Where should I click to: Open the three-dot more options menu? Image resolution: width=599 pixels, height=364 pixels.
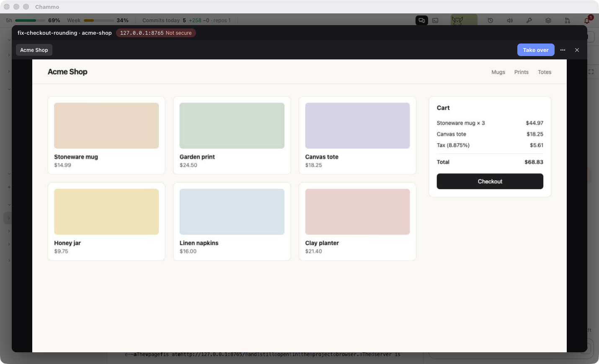pos(563,50)
